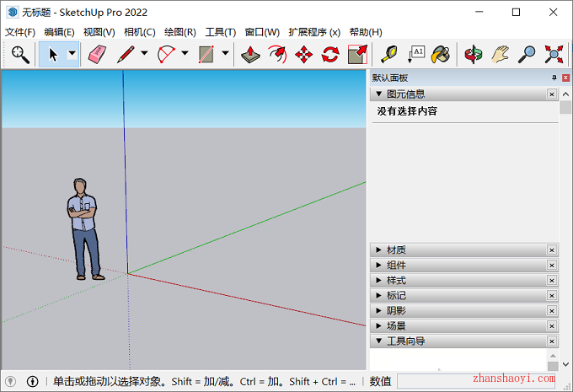This screenshot has height=392, width=573.
Task: Open the 视图(V) menu
Action: click(99, 32)
